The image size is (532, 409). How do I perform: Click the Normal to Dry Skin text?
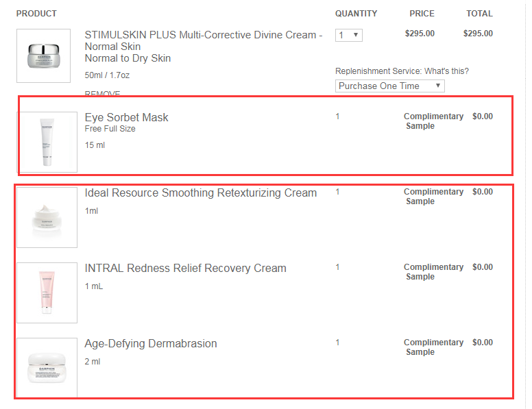tap(128, 58)
